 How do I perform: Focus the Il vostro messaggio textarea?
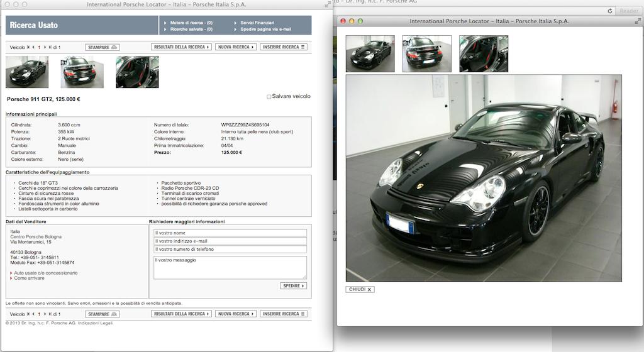[230, 268]
